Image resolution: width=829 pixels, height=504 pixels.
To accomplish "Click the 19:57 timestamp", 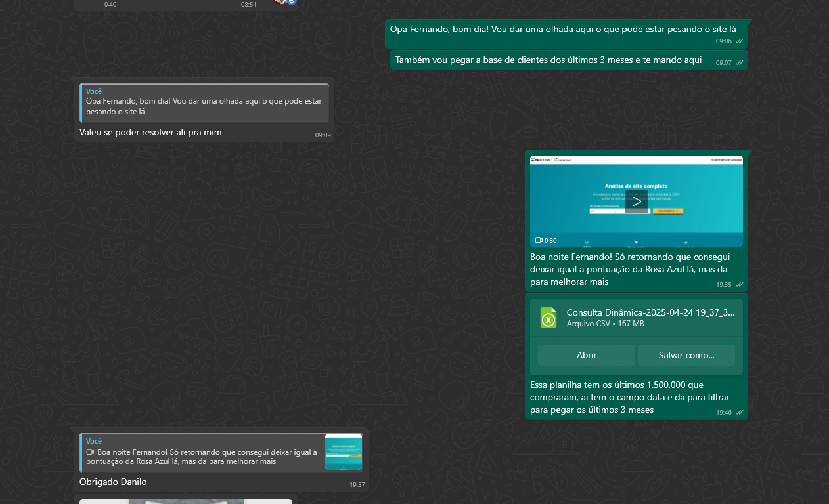I will tap(357, 485).
